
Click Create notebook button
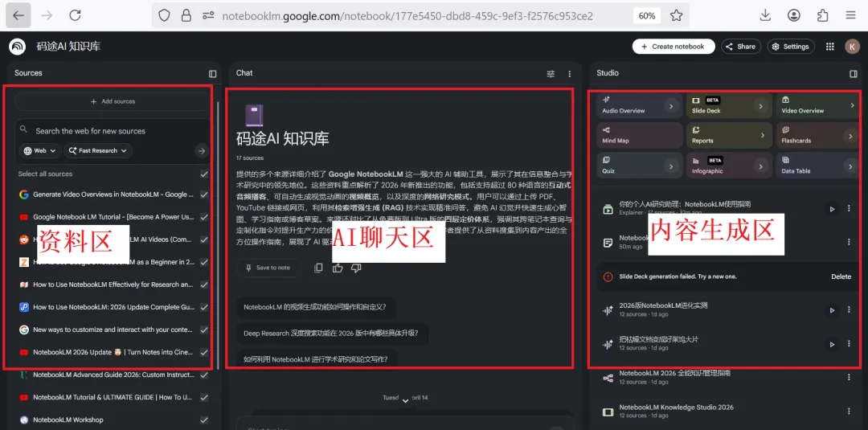pyautogui.click(x=674, y=47)
